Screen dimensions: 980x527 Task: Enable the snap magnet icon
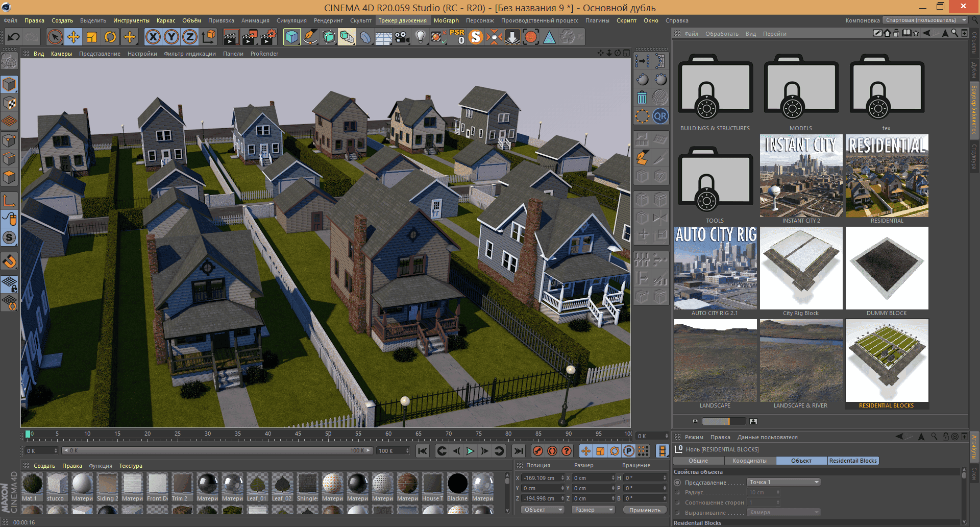[x=9, y=261]
